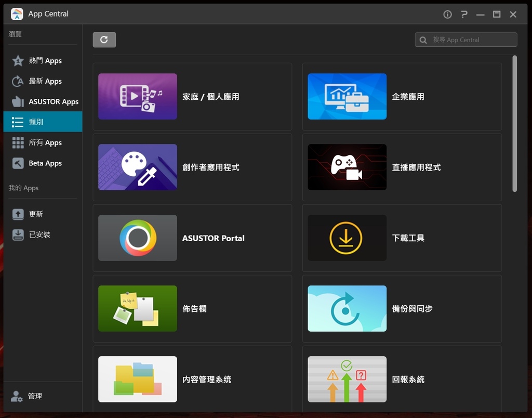Viewport: 532px width, 418px height.
Task: Open the 備份與同步 sync arrow thumbnail
Action: tap(347, 308)
